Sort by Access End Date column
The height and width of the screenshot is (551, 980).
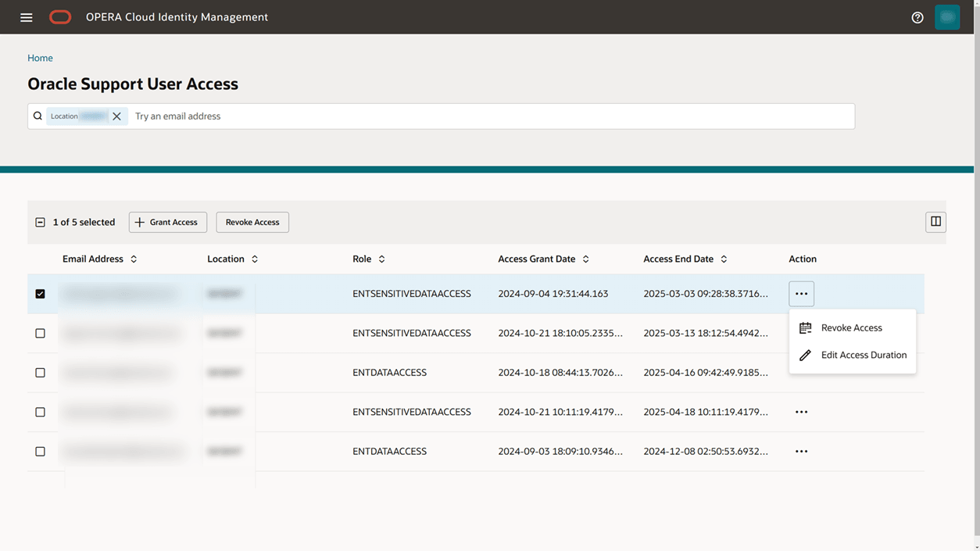click(724, 259)
